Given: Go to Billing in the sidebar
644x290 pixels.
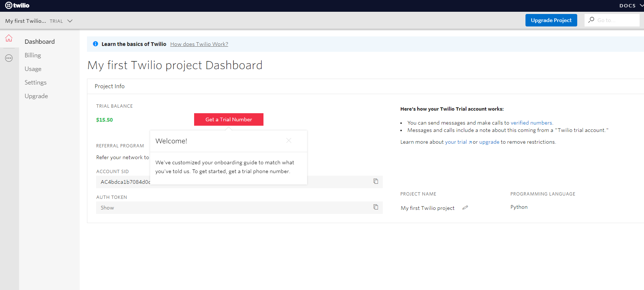Looking at the screenshot, I should [33, 55].
